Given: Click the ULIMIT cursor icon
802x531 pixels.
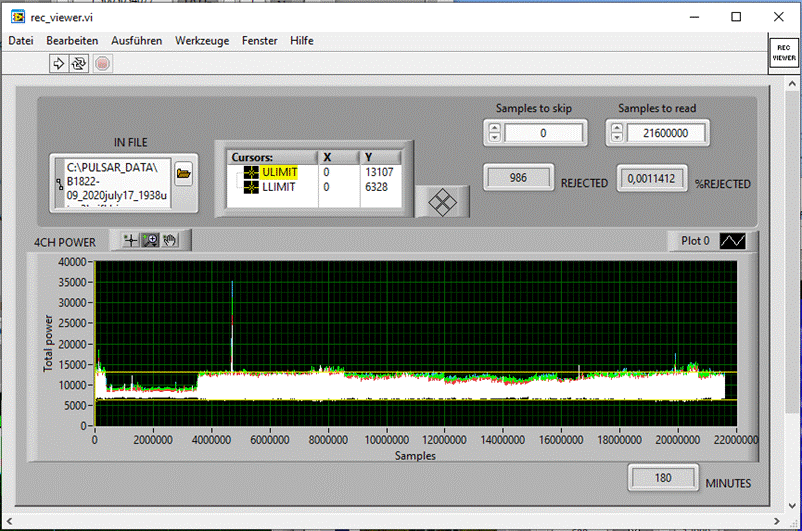Looking at the screenshot, I should click(251, 172).
